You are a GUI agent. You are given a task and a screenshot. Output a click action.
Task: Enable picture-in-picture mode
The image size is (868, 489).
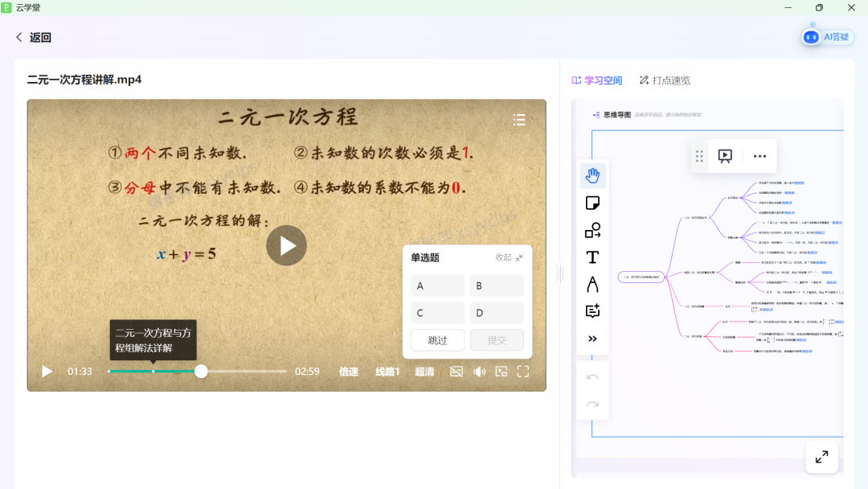click(502, 372)
